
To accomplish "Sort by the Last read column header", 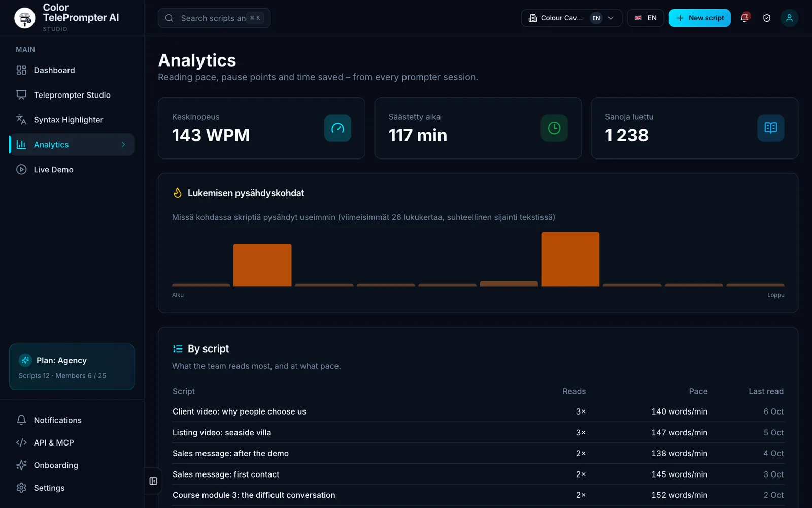I will 766,391.
